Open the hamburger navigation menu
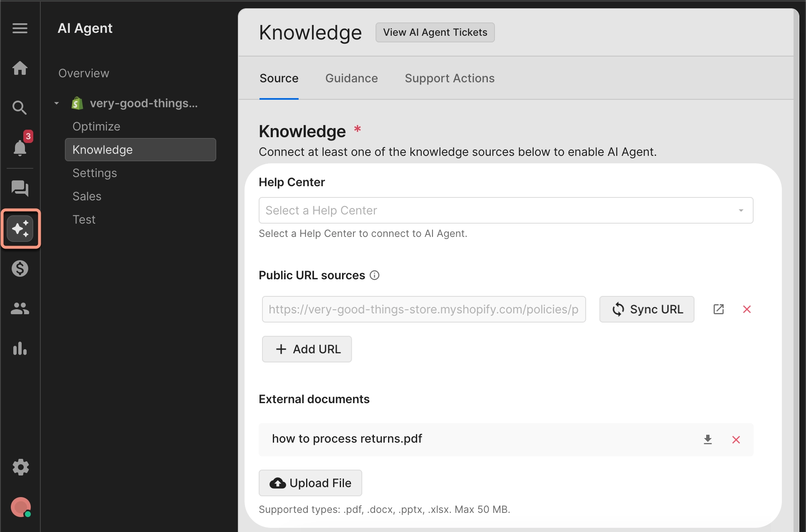Image resolution: width=806 pixels, height=532 pixels. tap(20, 28)
